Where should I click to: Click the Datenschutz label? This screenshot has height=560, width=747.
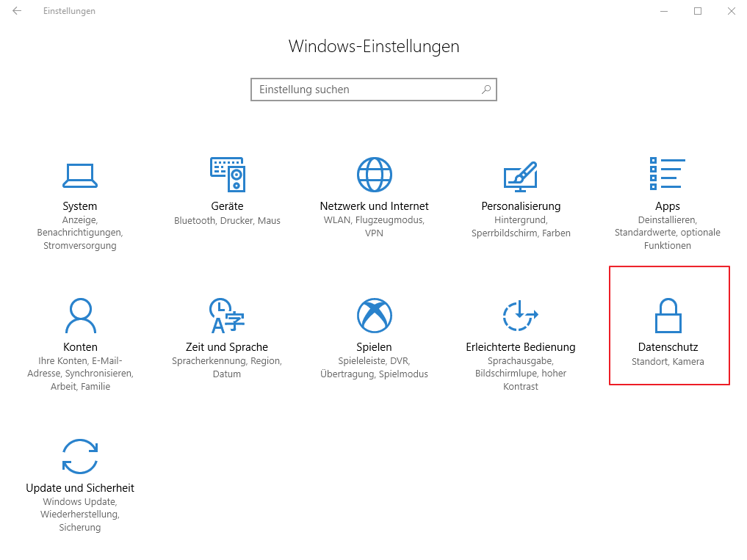pos(668,347)
